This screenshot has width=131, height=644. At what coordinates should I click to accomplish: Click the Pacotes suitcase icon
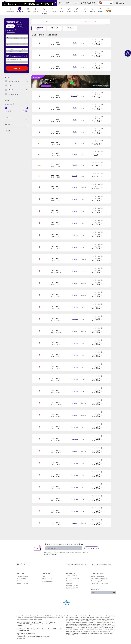(28, 9)
